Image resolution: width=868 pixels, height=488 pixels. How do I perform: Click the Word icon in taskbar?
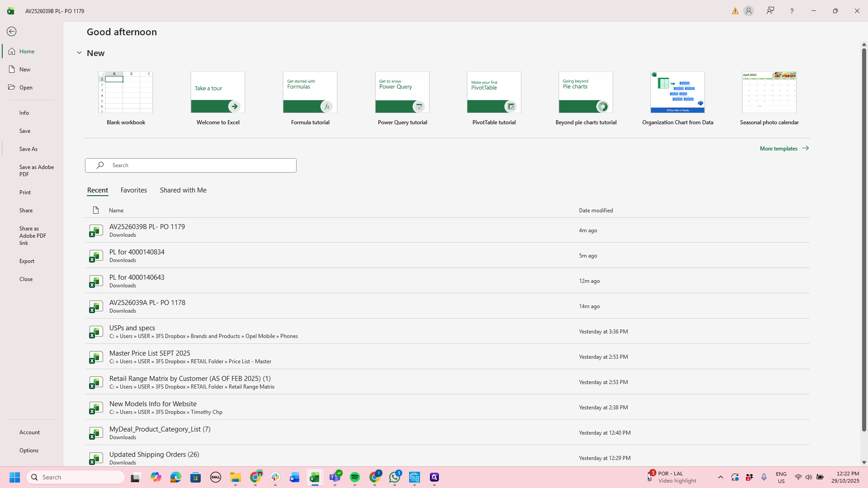(x=295, y=477)
